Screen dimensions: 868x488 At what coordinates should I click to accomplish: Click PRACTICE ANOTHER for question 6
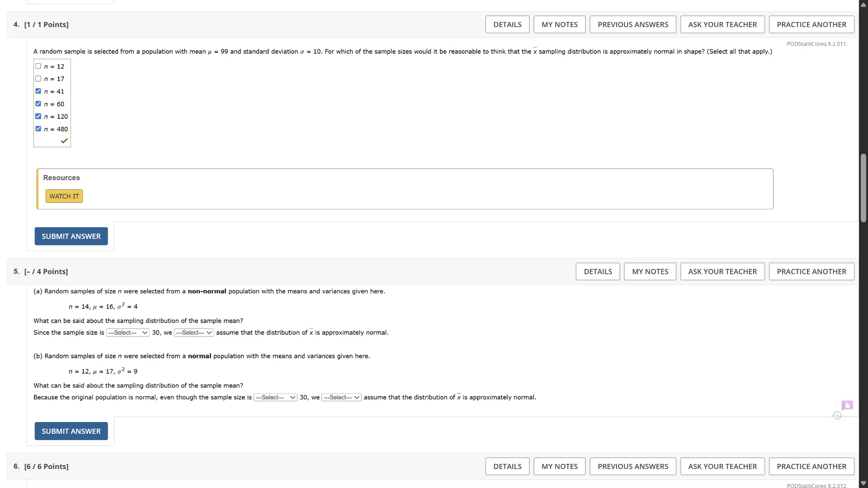click(x=811, y=466)
